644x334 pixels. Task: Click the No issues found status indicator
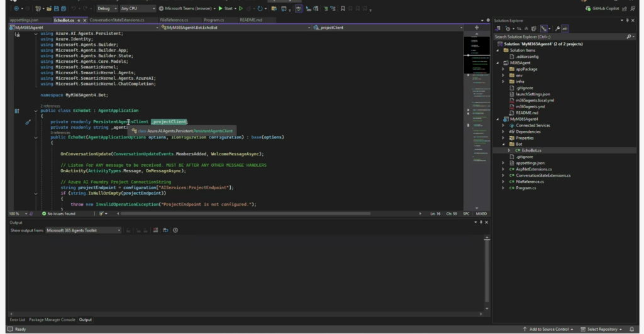(x=58, y=214)
